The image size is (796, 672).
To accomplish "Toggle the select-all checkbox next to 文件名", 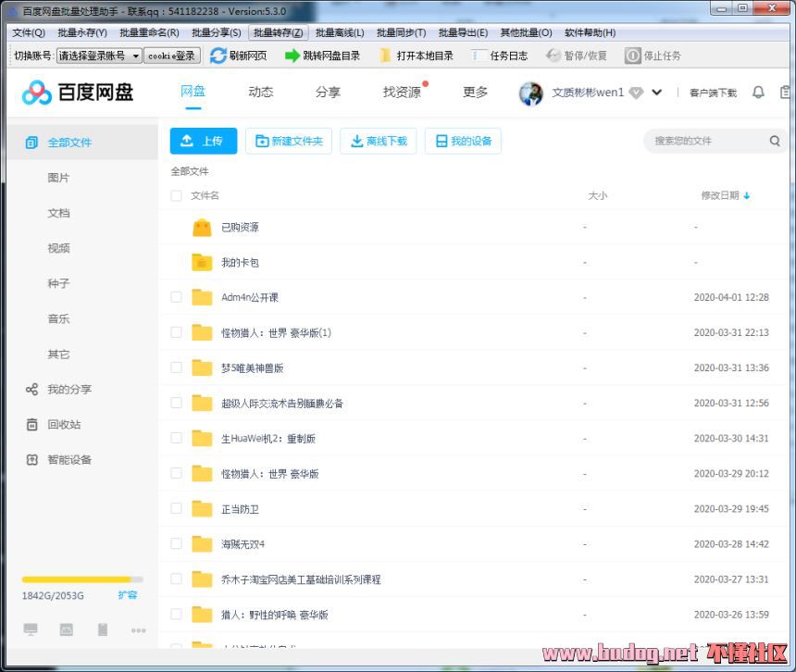I will 176,196.
